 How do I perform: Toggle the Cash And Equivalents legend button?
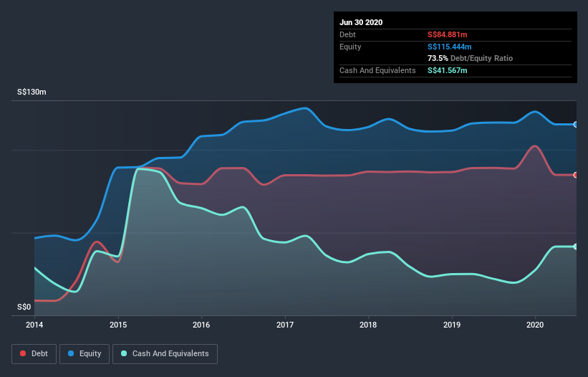(165, 354)
